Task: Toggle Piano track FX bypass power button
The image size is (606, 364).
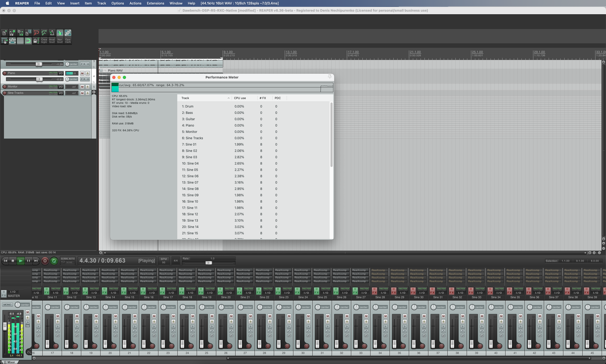Action: click(88, 79)
